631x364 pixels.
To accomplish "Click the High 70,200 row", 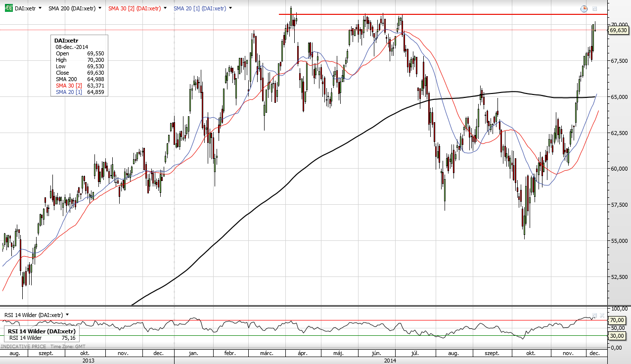I will [x=79, y=60].
